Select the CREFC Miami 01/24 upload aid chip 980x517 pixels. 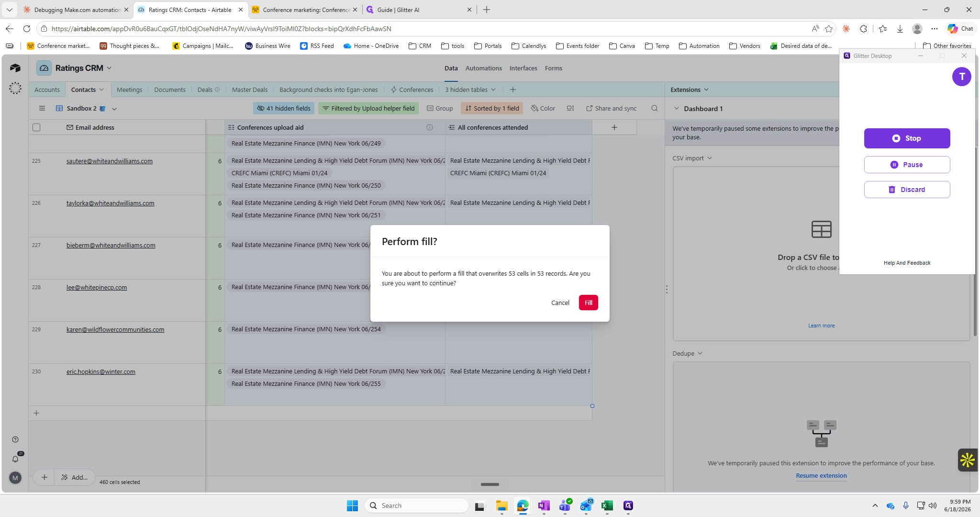tap(279, 173)
